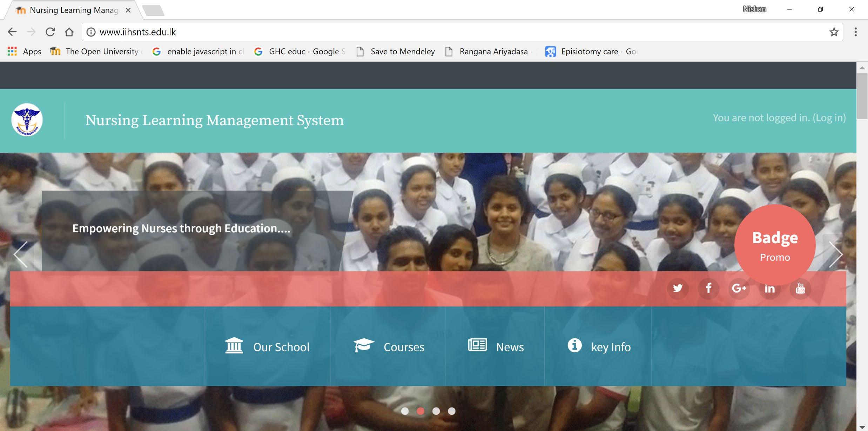The width and height of the screenshot is (868, 431).
Task: Click the nursing school logo emblem
Action: pos(27,120)
